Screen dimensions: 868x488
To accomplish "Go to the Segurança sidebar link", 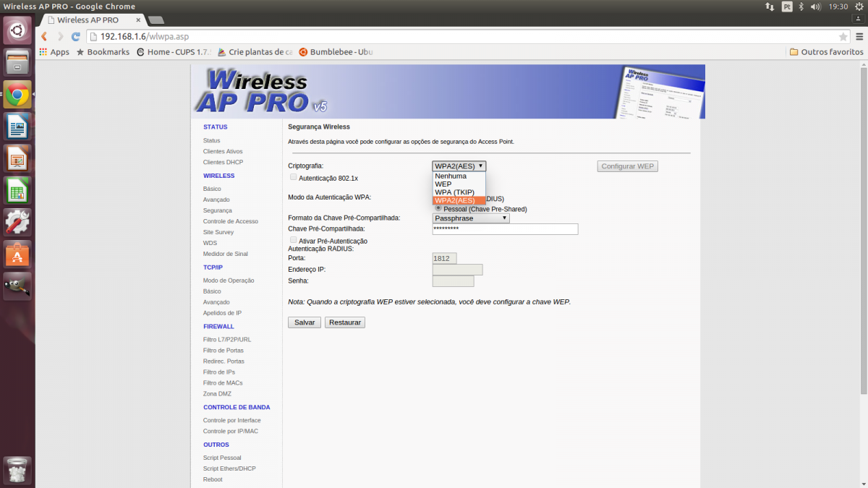I will coord(218,210).
